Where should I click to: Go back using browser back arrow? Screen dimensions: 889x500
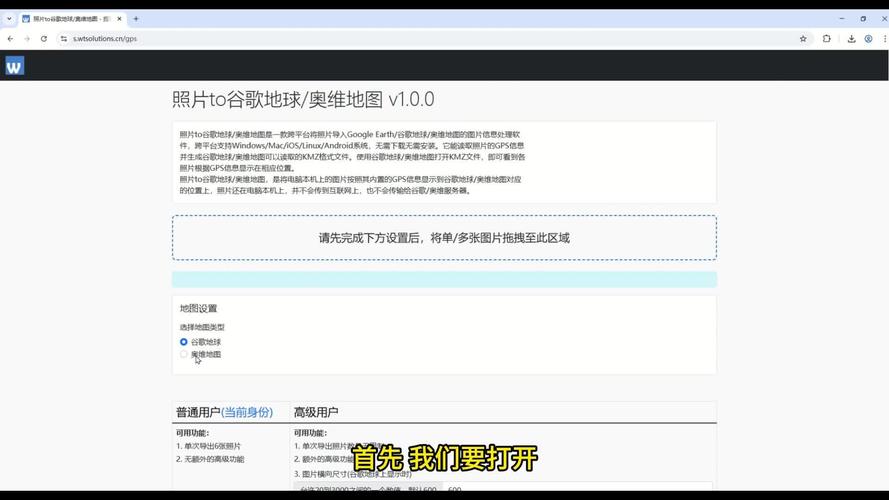(10, 39)
